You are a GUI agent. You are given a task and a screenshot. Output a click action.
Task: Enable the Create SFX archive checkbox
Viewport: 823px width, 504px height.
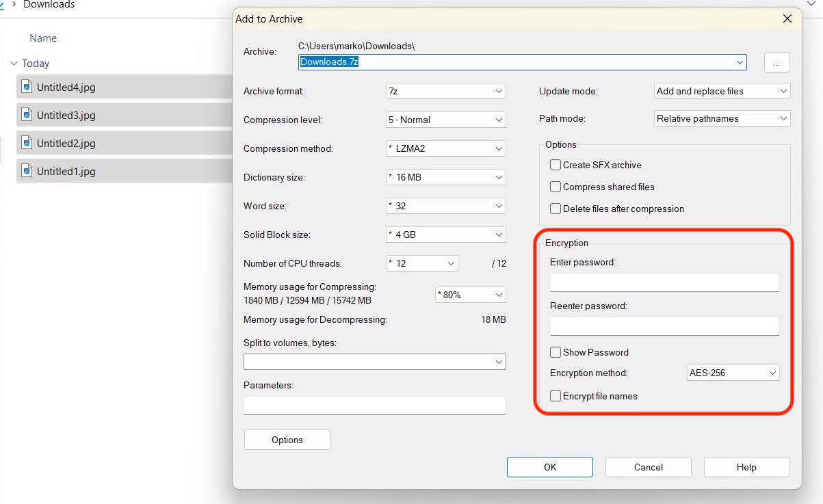click(x=556, y=165)
